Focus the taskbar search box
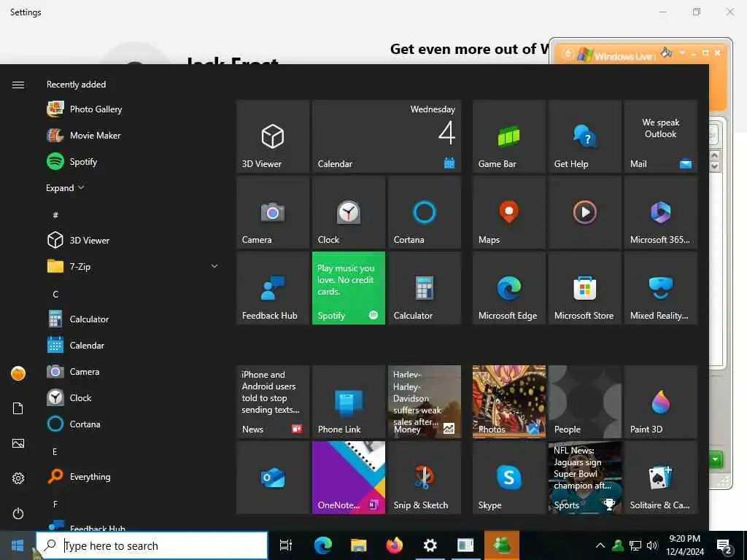 [x=152, y=545]
